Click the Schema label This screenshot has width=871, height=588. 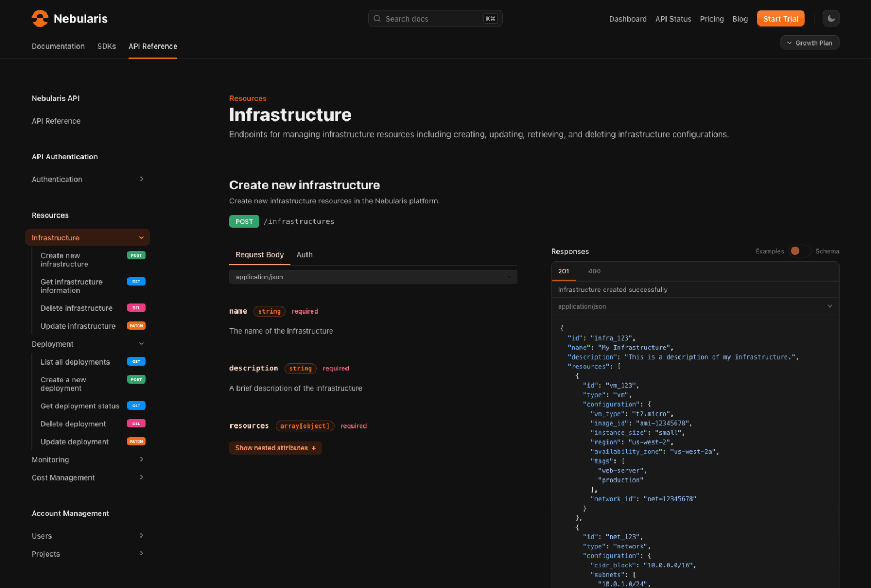pyautogui.click(x=827, y=251)
